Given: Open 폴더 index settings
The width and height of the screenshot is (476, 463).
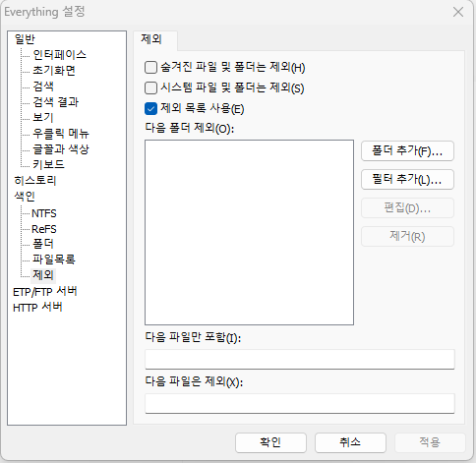Looking at the screenshot, I should [42, 244].
